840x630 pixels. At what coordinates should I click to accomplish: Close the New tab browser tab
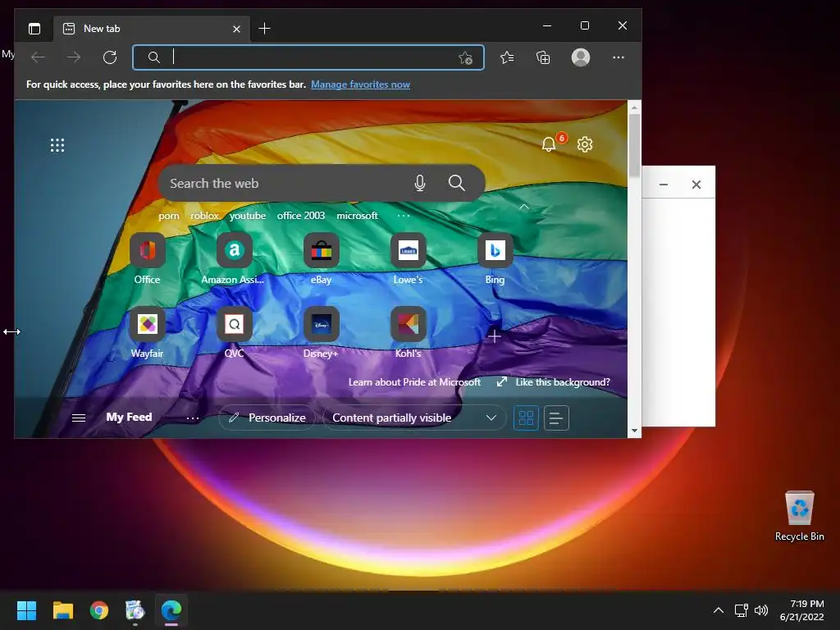pos(236,29)
